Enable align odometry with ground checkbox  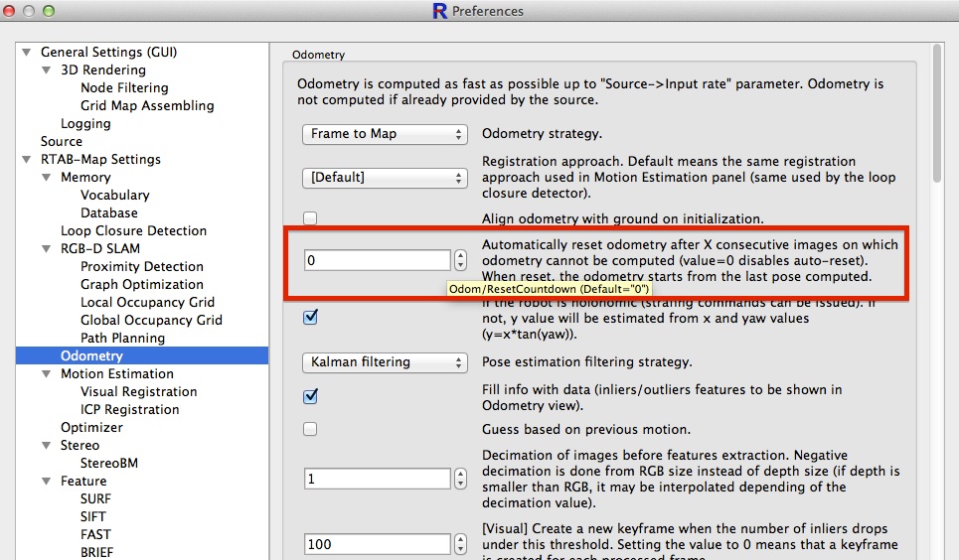pos(310,218)
